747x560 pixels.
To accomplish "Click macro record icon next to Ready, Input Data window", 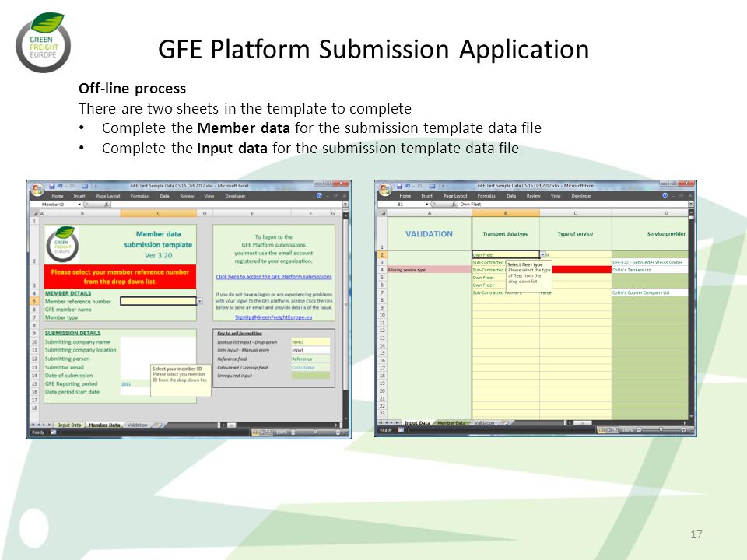I will coord(402,429).
